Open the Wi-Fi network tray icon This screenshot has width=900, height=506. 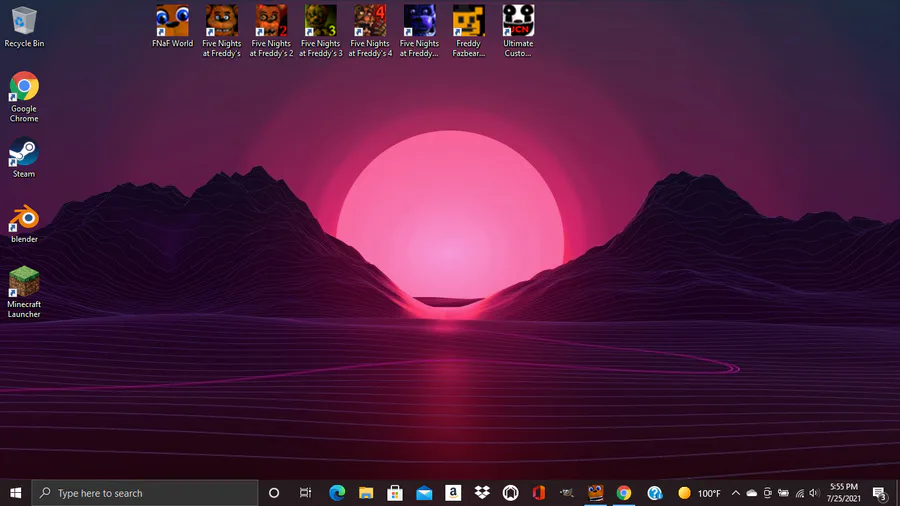coord(799,493)
